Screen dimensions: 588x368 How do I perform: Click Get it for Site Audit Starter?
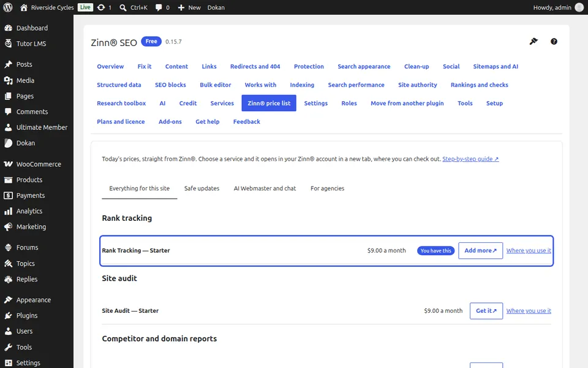pyautogui.click(x=486, y=311)
